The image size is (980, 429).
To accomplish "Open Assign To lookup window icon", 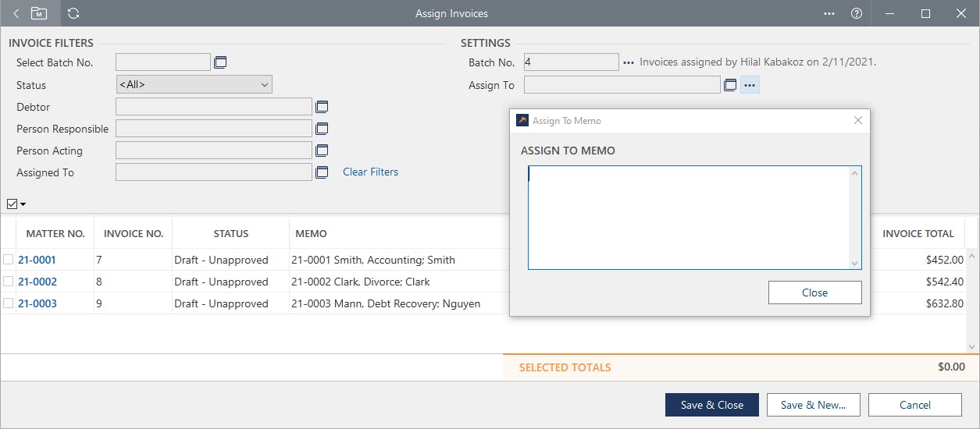I will (x=730, y=85).
